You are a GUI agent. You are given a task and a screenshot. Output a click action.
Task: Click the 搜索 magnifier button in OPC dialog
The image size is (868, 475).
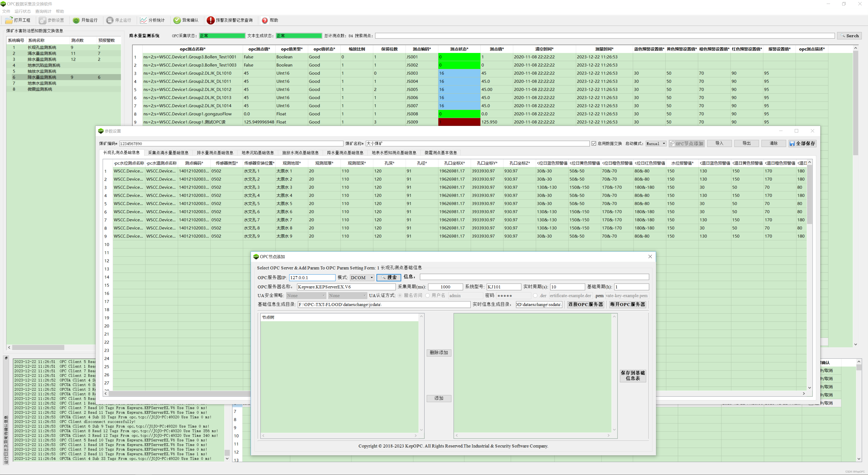[389, 277]
